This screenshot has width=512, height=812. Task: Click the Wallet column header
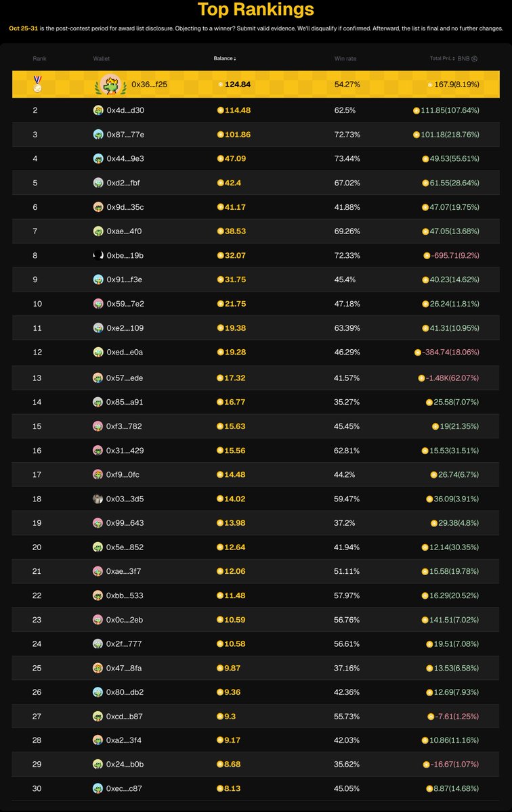(x=101, y=58)
